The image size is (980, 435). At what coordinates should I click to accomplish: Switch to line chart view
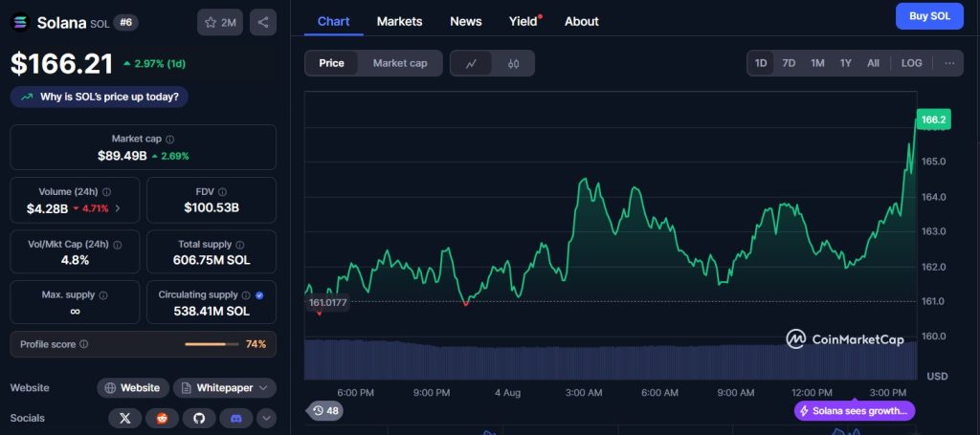tap(471, 63)
